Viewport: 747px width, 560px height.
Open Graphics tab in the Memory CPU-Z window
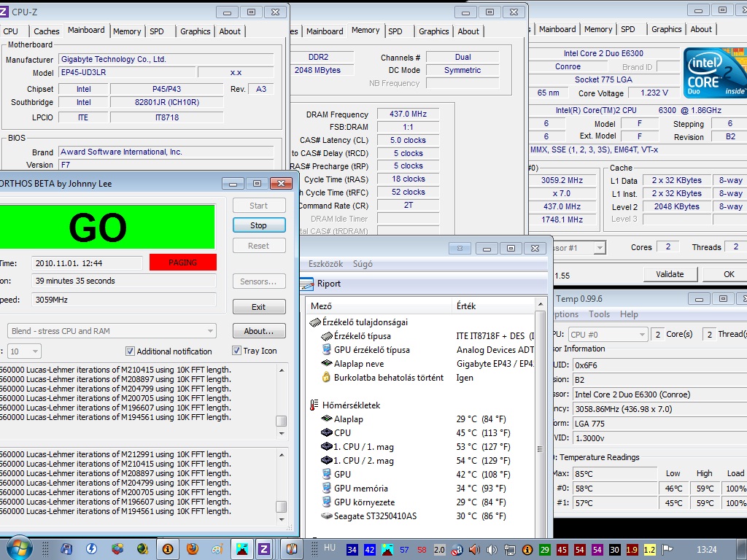[x=433, y=31]
